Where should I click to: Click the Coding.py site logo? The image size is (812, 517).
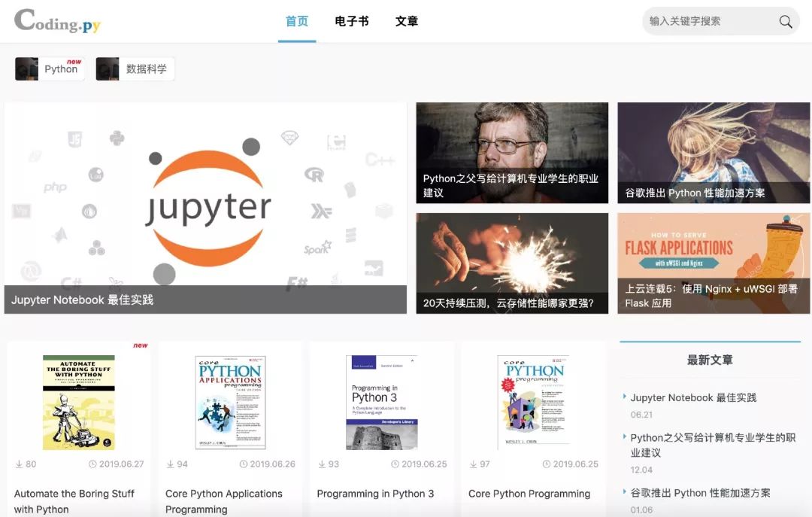coord(57,21)
